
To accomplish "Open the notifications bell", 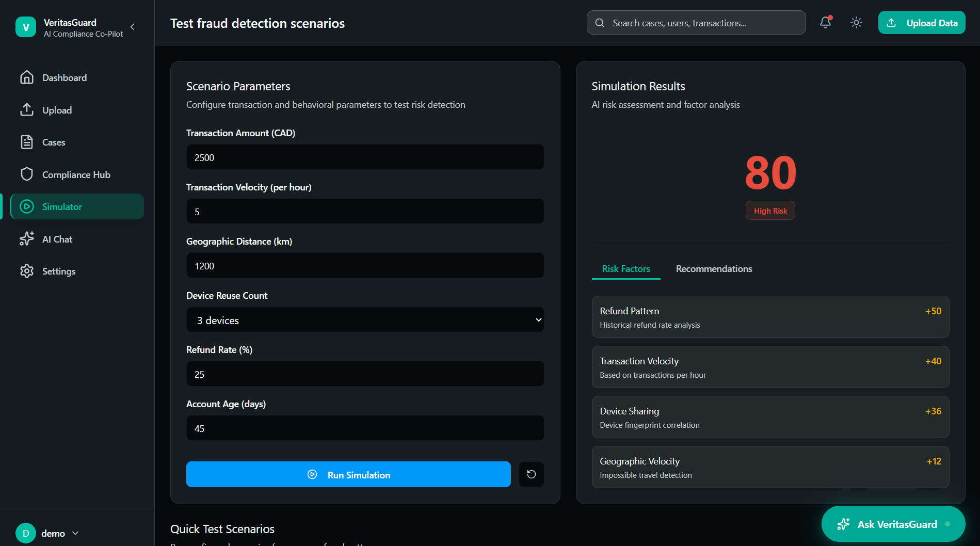I will tap(826, 23).
